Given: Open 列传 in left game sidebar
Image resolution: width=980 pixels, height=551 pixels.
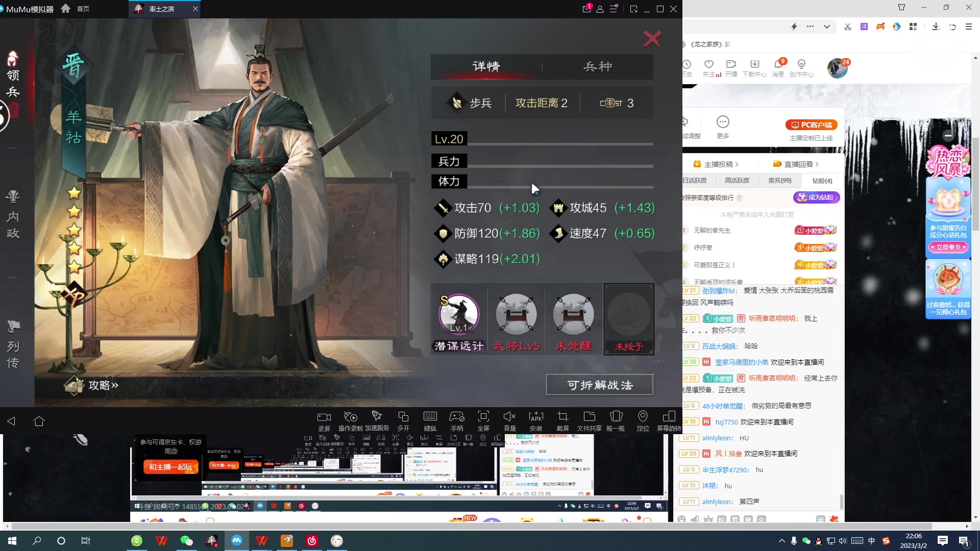Looking at the screenshot, I should click(13, 344).
